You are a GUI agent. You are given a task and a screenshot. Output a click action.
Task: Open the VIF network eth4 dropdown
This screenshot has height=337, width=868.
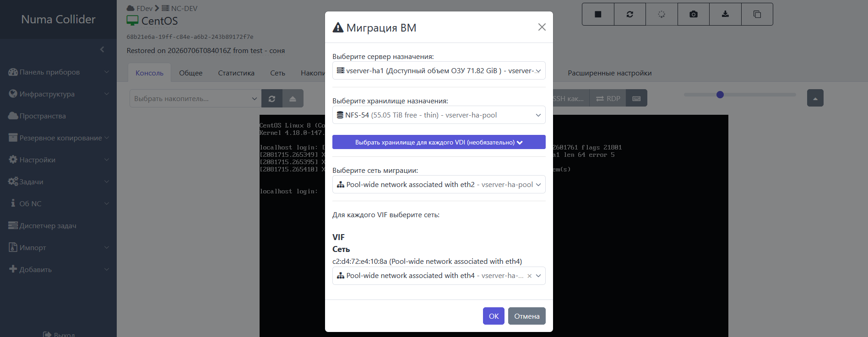pyautogui.click(x=439, y=276)
